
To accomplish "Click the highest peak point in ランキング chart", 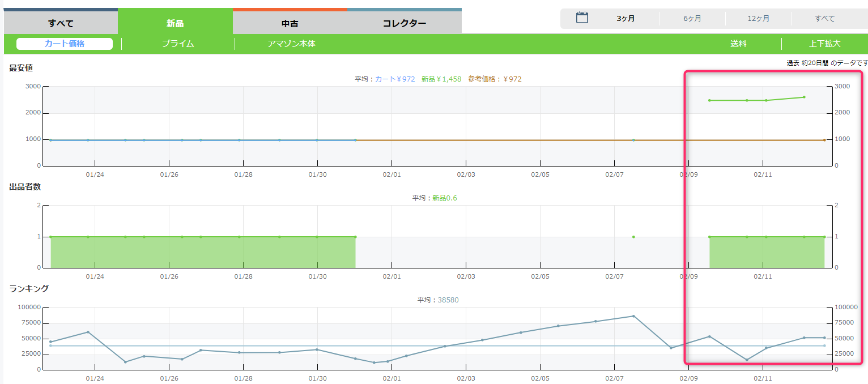I will pos(633,316).
